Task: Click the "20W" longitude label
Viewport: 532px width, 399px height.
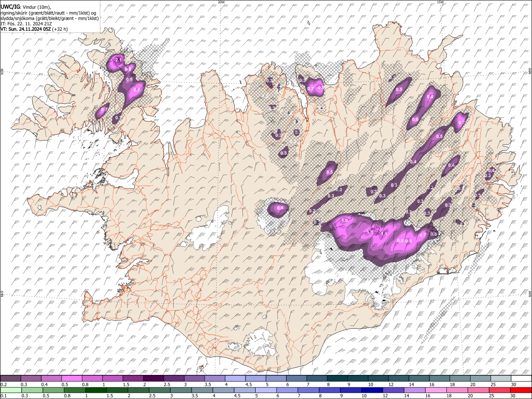Action: pyautogui.click(x=221, y=2)
